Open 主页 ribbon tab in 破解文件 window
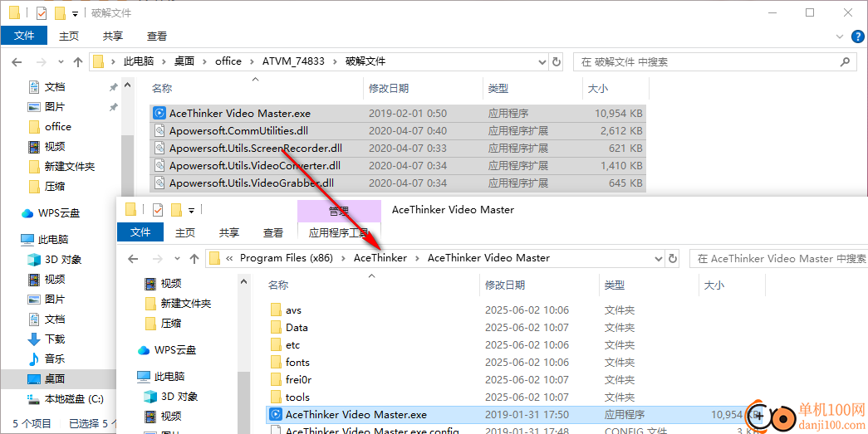 click(69, 36)
